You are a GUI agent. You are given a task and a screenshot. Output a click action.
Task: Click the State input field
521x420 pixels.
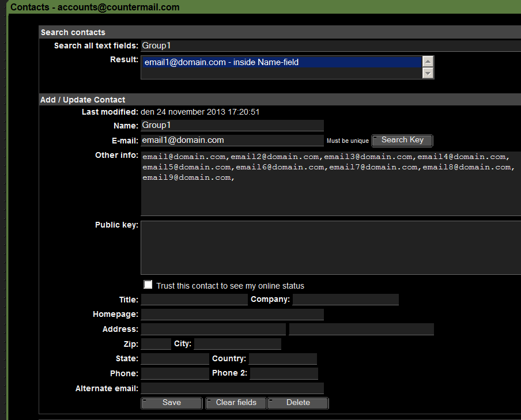[x=175, y=358]
